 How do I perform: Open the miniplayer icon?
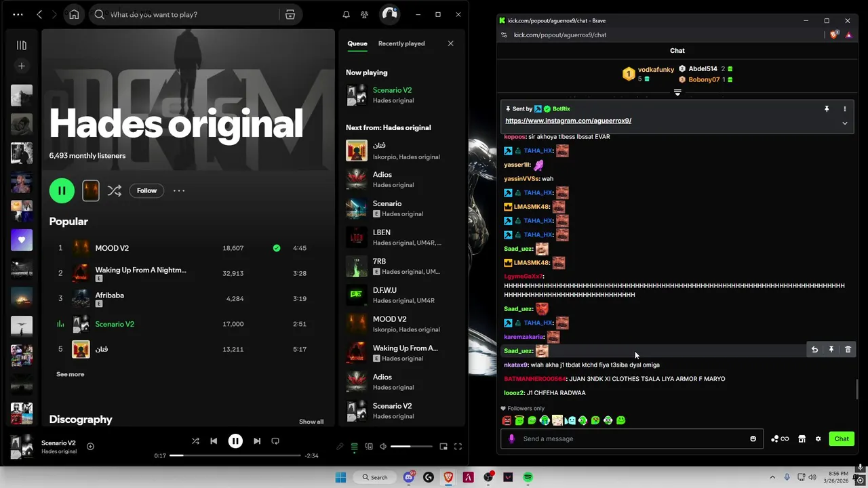coord(443,447)
